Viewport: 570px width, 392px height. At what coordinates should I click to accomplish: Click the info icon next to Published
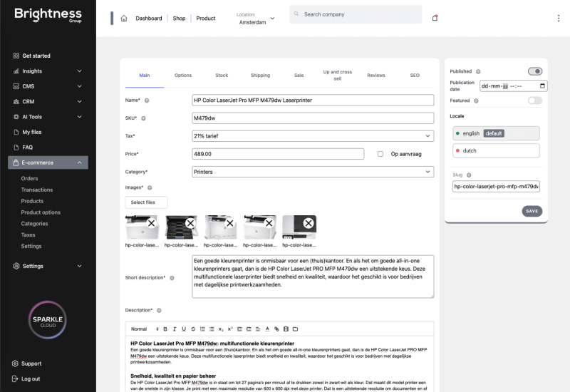tap(478, 72)
